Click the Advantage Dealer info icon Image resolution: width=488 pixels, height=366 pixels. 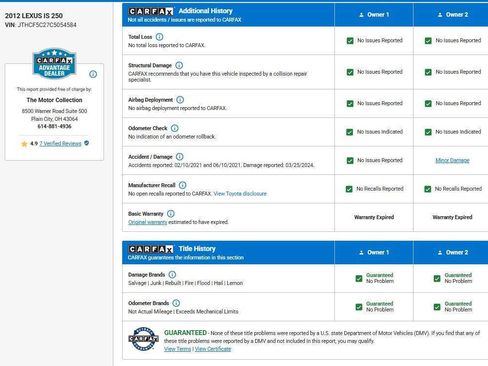click(93, 74)
